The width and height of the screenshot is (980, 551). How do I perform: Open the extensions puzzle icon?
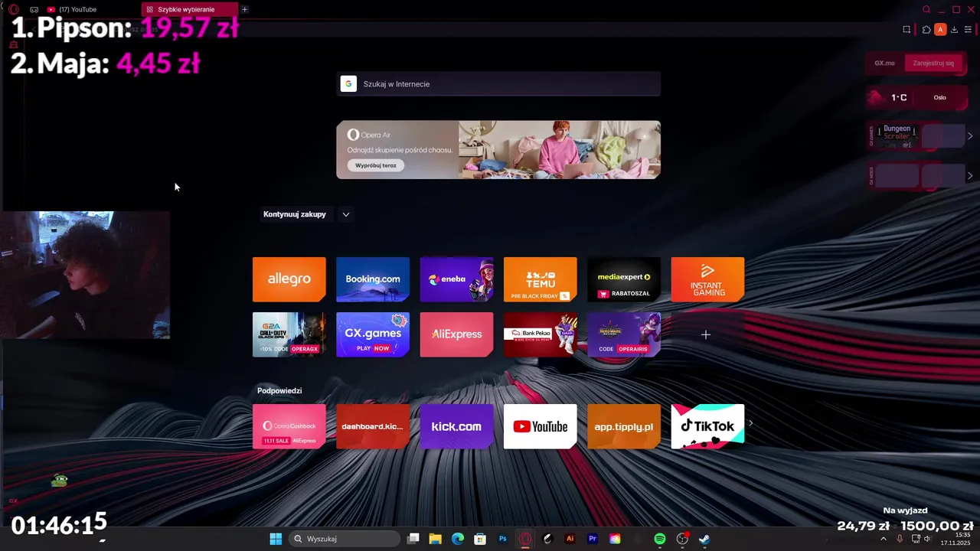[x=926, y=29]
